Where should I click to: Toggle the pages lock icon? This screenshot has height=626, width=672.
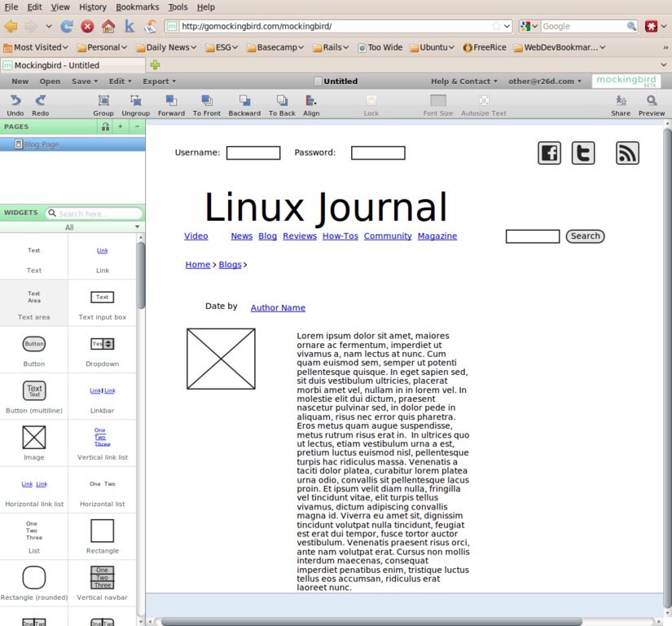[105, 127]
